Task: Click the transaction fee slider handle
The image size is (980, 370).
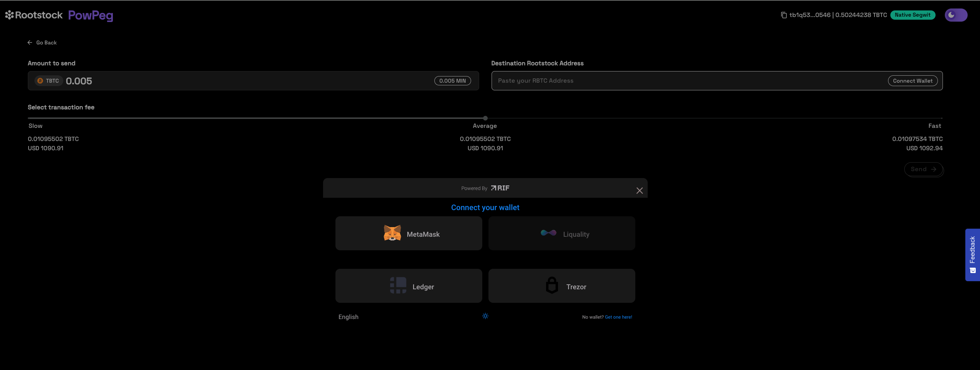Action: point(485,118)
